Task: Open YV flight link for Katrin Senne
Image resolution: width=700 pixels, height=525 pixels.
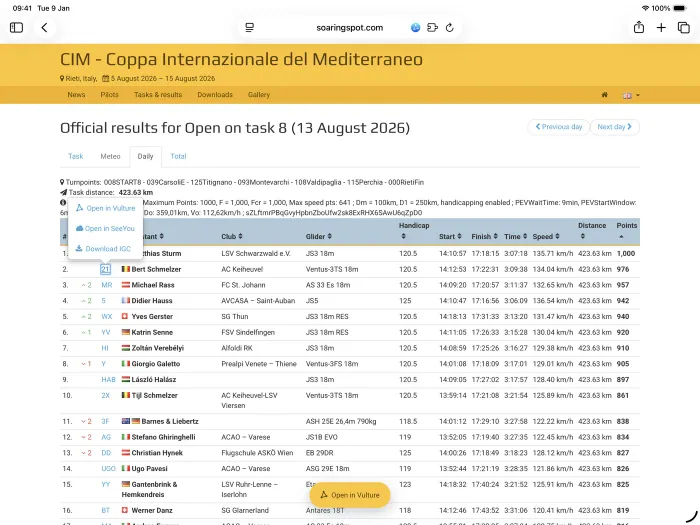Action: point(106,332)
